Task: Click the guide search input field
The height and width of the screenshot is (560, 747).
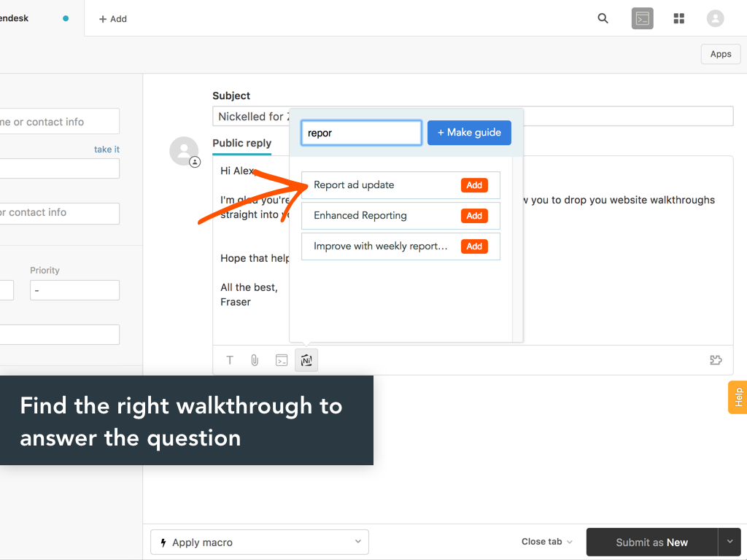Action: point(361,133)
